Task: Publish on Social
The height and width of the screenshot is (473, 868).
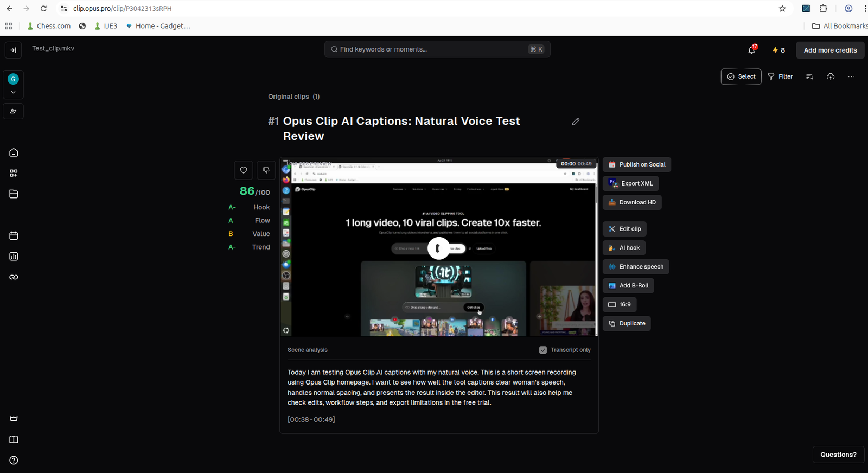Action: click(637, 164)
